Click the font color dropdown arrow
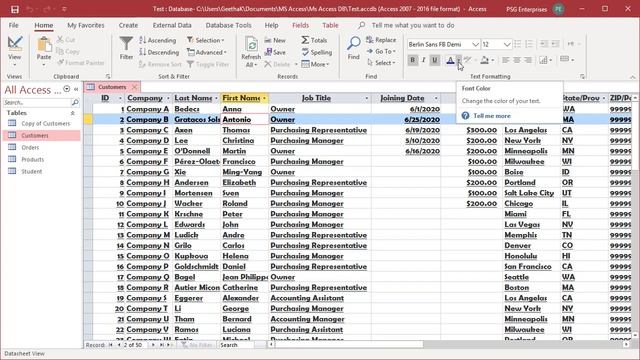This screenshot has width=640, height=360. 459,60
